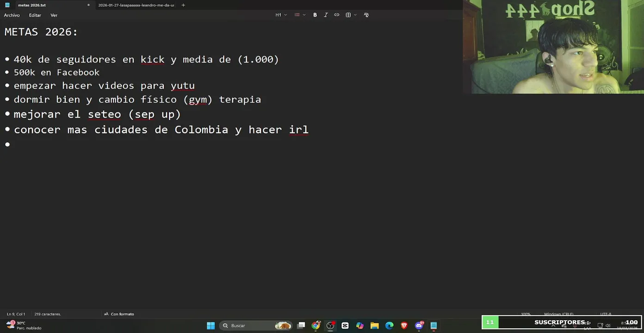Image resolution: width=644 pixels, height=333 pixels.
Task: Open Brave browser from the taskbar
Action: tap(404, 326)
